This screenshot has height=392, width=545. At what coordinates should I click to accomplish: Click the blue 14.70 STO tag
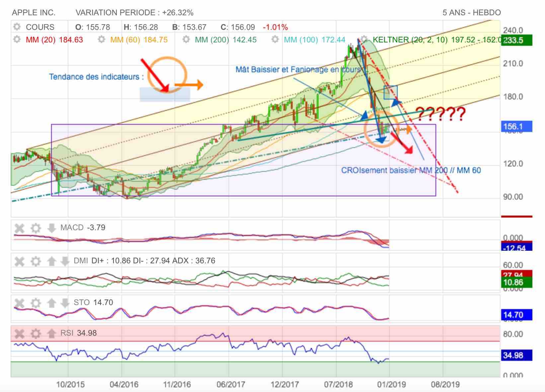point(516,315)
